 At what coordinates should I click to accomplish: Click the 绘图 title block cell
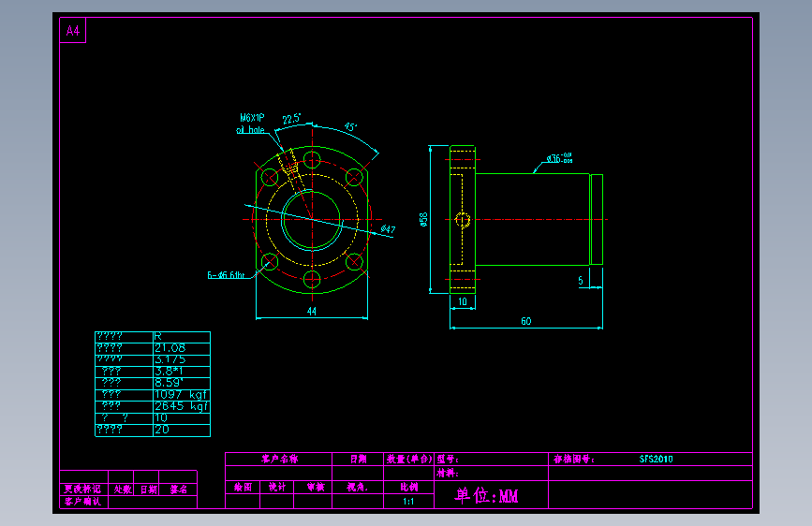click(243, 488)
